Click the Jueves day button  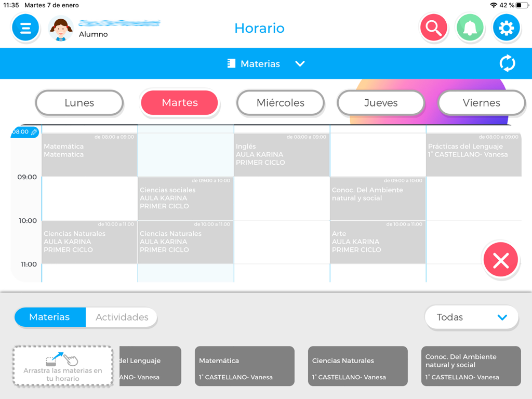[380, 103]
